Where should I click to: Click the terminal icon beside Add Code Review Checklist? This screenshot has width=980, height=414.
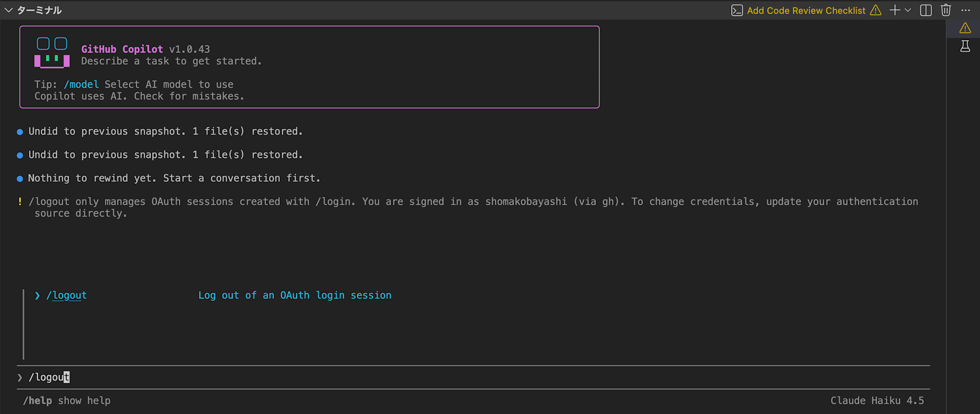coord(737,10)
